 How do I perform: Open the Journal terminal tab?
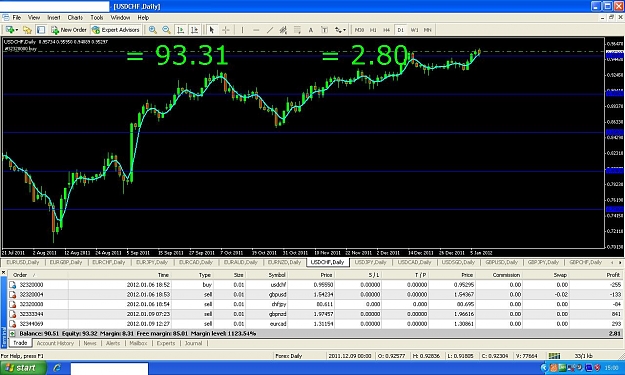point(193,343)
